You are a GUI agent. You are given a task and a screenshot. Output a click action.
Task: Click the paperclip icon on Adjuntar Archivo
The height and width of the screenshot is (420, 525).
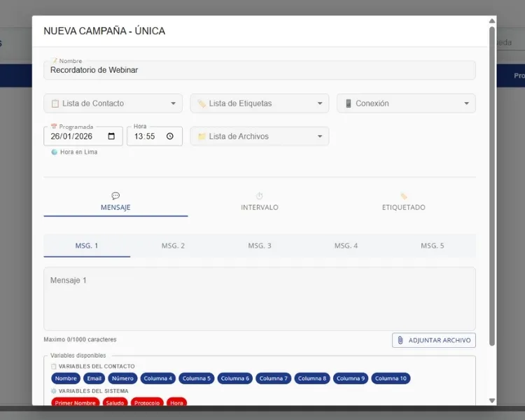tap(400, 340)
